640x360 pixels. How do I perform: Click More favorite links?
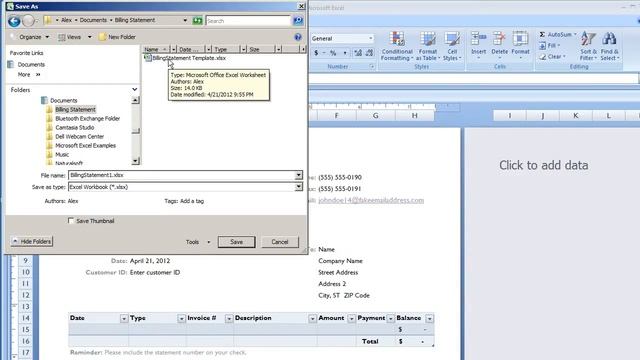[29, 75]
